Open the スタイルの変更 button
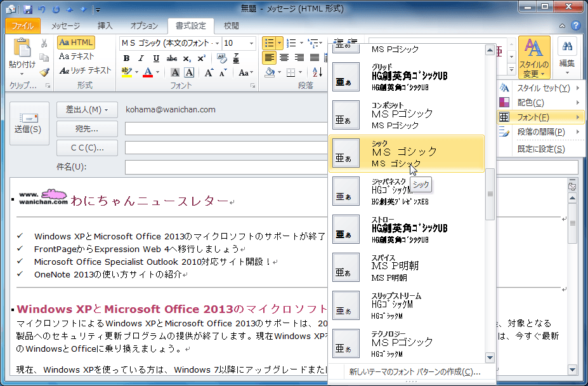Image resolution: width=588 pixels, height=386 pixels. (534, 57)
